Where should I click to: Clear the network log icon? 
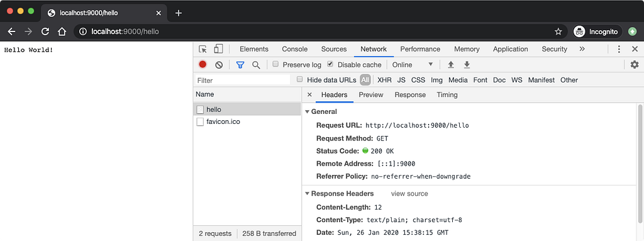[219, 65]
